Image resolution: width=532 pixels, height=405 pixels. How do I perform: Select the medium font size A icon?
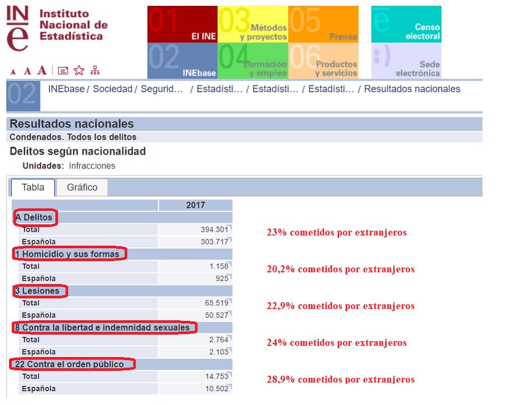pyautogui.click(x=27, y=71)
